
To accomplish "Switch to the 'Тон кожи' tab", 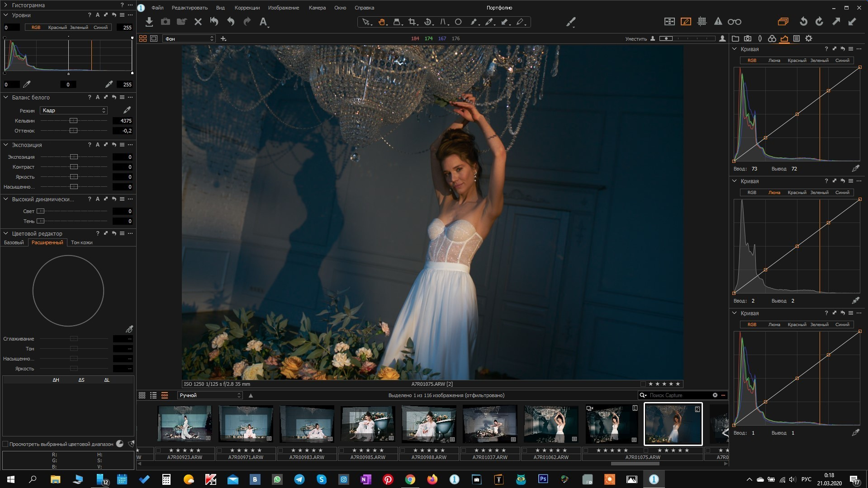I will [x=81, y=242].
